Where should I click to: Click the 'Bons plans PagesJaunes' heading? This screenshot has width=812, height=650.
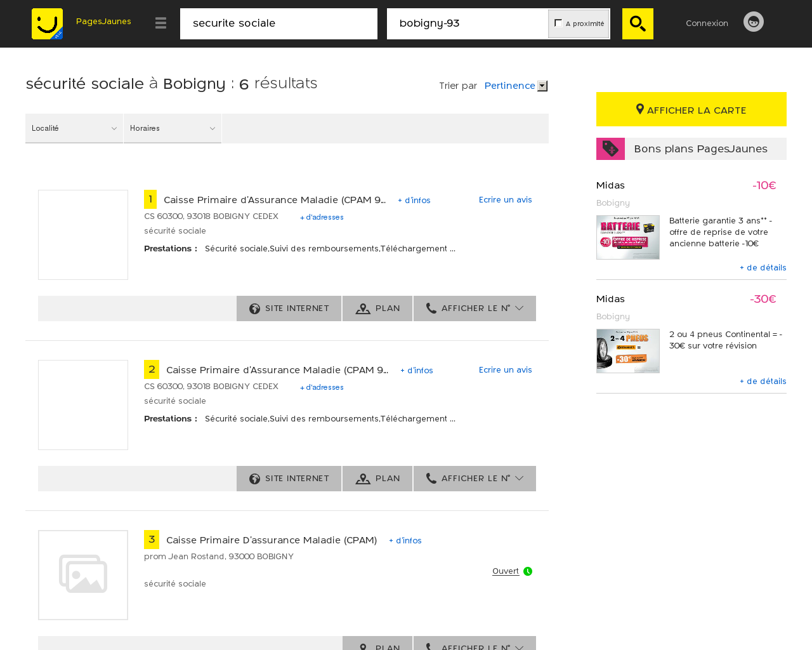point(700,149)
